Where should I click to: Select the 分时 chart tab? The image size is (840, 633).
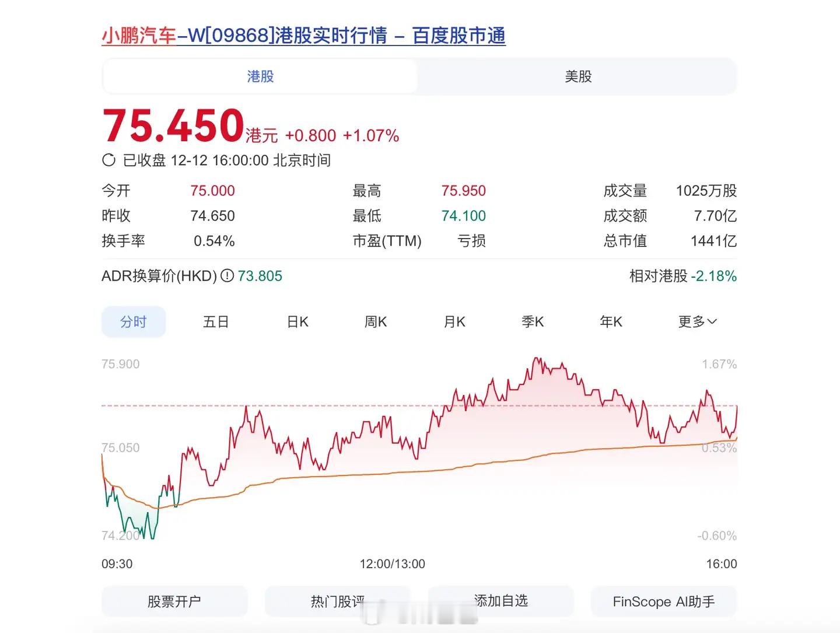pos(134,322)
